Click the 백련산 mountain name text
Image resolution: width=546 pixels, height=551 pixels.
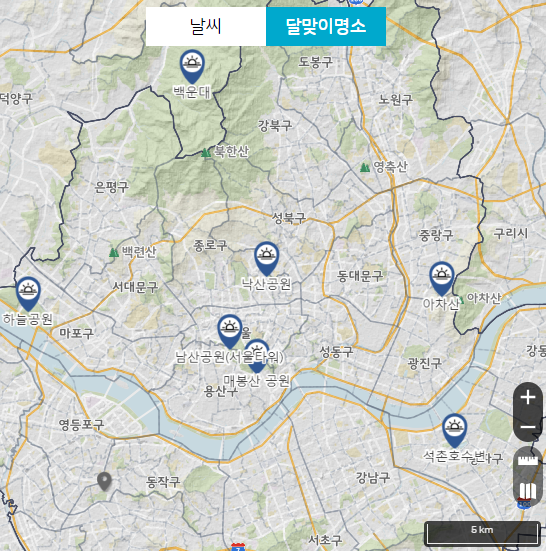pos(139,252)
